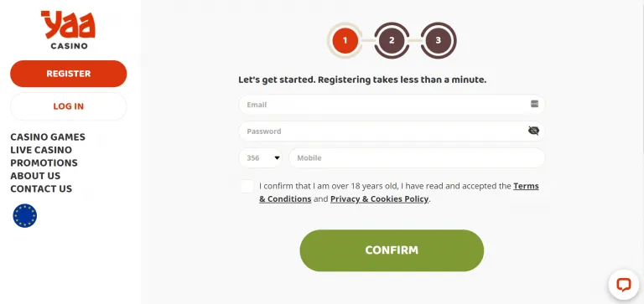The width and height of the screenshot is (644, 304).
Task: Open About Us page
Action: 35,176
